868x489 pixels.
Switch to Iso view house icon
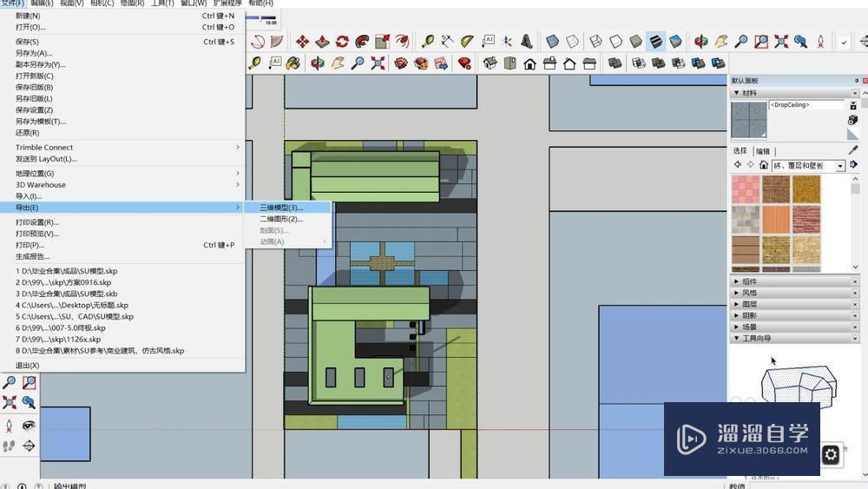[490, 63]
